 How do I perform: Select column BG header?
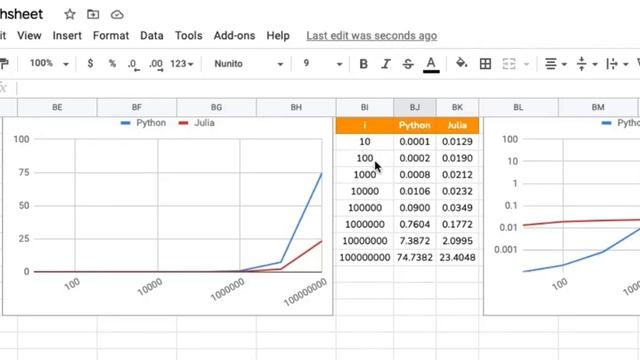click(216, 107)
